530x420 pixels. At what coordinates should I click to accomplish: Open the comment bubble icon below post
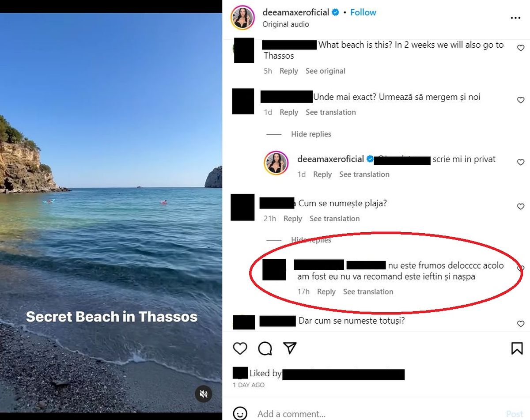[x=265, y=348]
